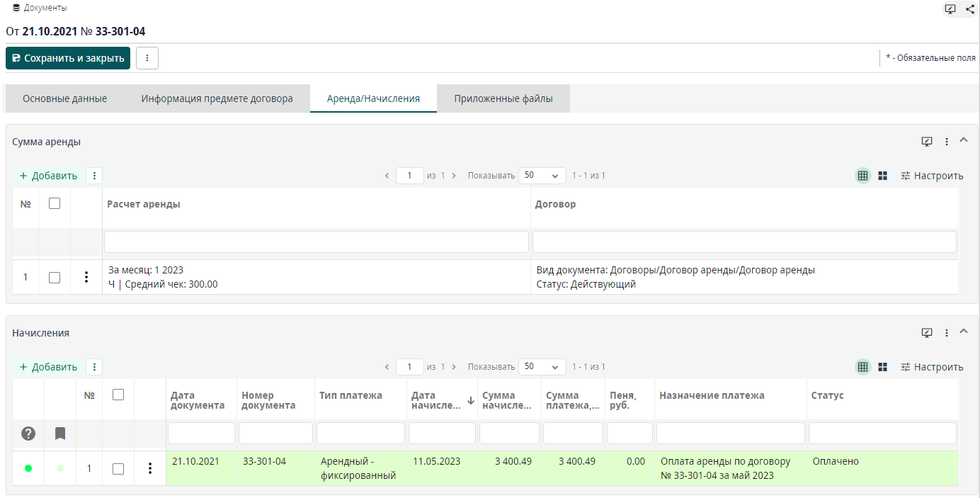Click the green status dot in accrual row

[28, 468]
